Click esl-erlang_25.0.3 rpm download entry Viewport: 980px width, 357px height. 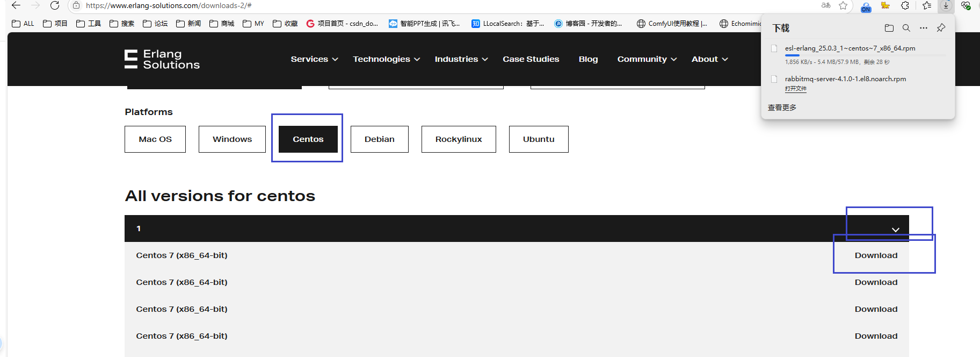tap(850, 48)
